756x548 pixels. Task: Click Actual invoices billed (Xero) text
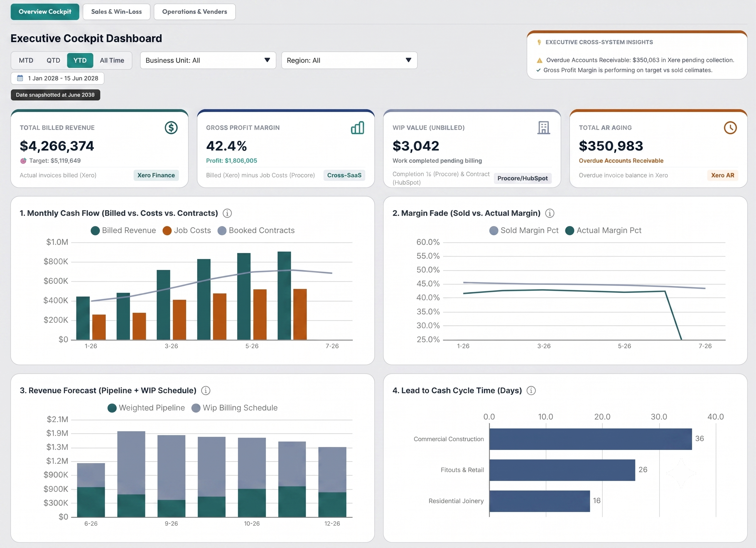click(x=58, y=175)
